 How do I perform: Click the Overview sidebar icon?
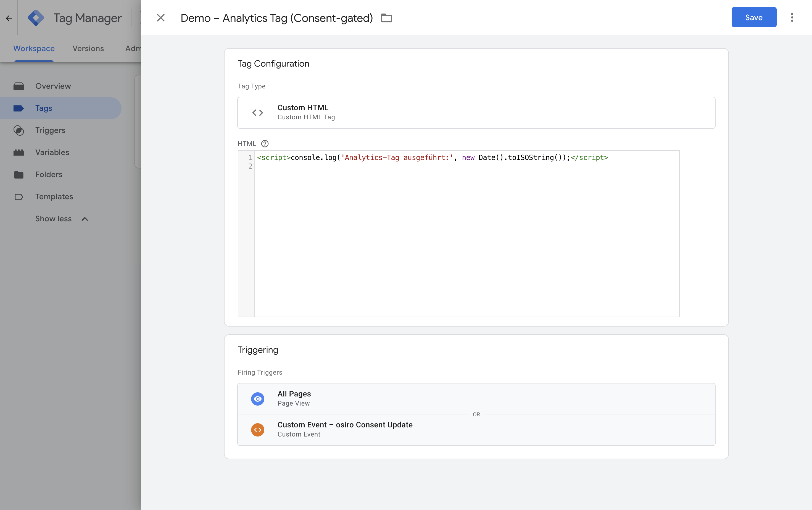click(x=19, y=86)
